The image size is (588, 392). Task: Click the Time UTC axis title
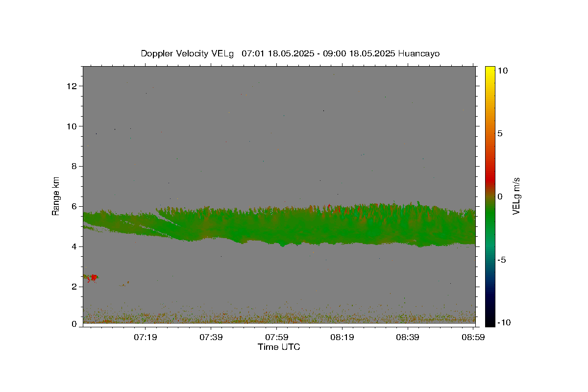point(279,347)
